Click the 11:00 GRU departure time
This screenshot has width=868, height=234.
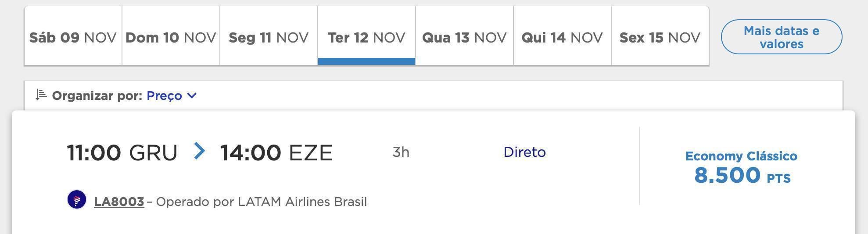pos(122,153)
